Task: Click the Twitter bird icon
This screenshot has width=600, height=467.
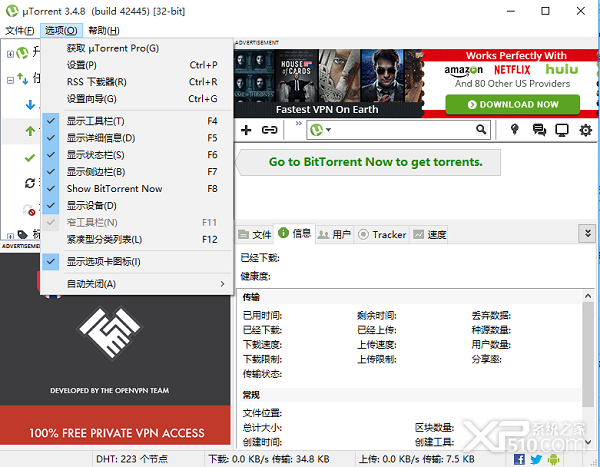Action: 536,459
